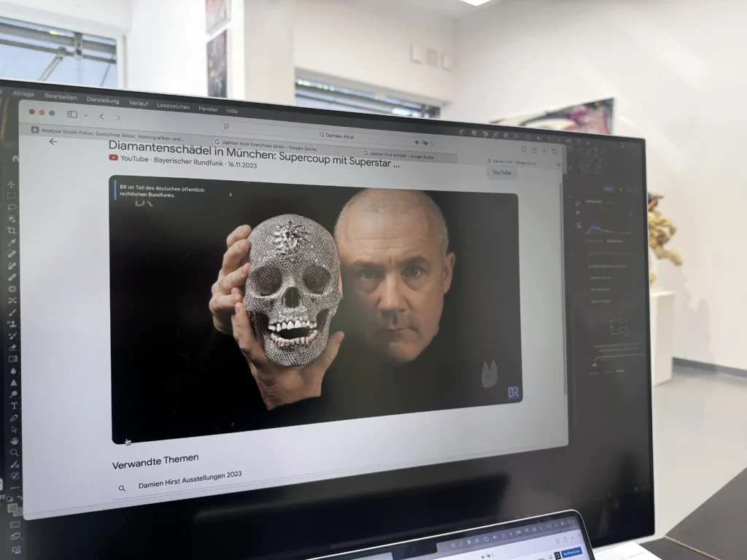Open the Lesezeichen menu
747x560 pixels.
click(174, 106)
